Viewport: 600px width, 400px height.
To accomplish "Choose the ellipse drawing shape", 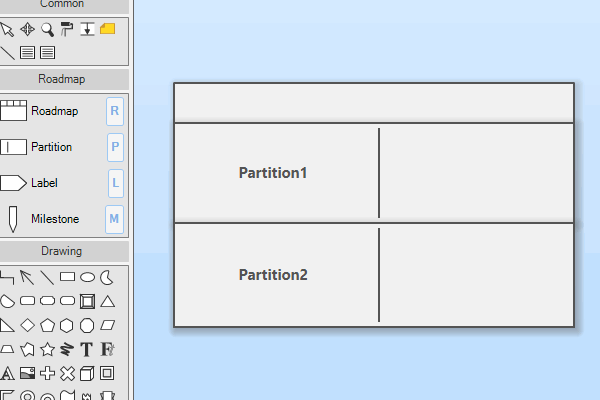I will click(x=87, y=277).
